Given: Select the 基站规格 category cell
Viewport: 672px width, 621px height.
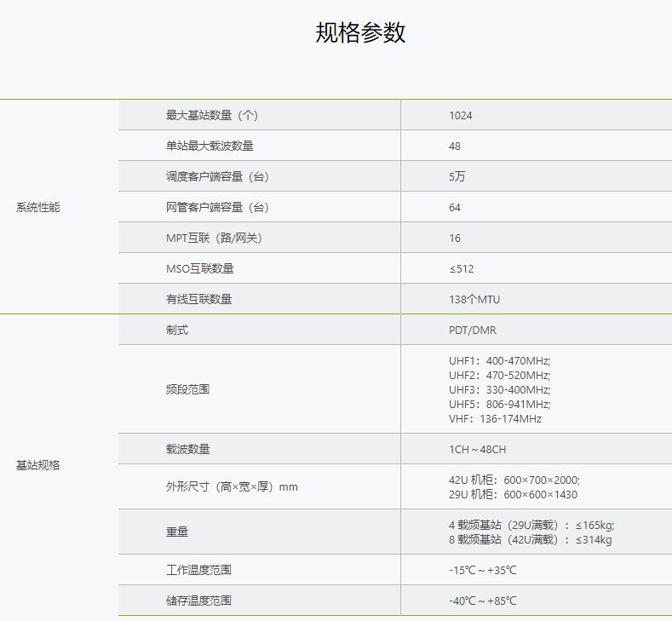Looking at the screenshot, I should tap(38, 465).
